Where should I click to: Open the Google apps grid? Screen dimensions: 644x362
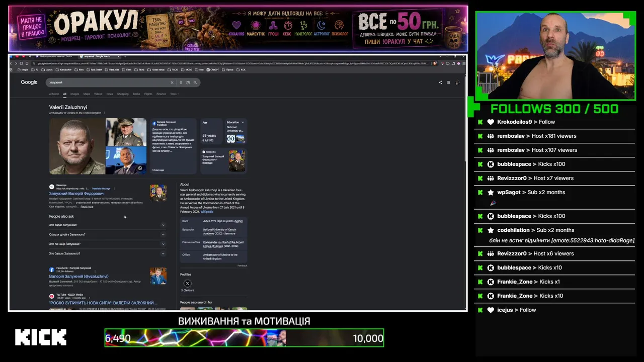click(x=448, y=82)
